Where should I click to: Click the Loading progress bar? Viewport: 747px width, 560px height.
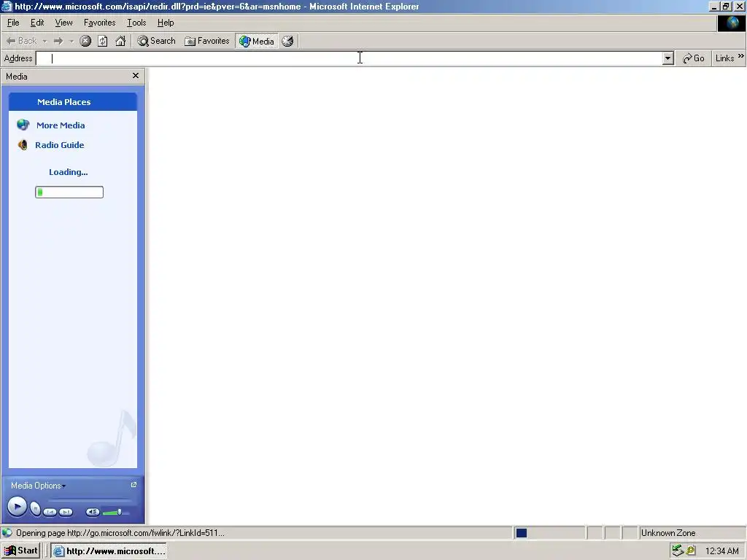pos(69,192)
